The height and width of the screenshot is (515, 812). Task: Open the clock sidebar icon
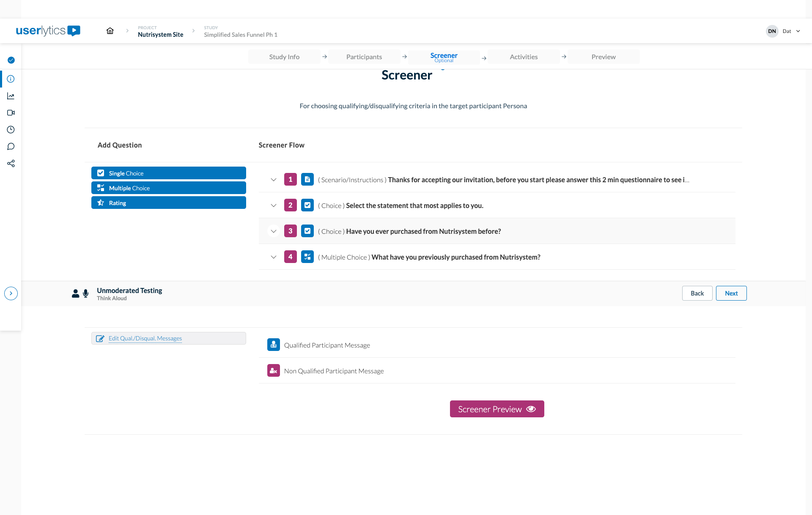[x=11, y=130]
